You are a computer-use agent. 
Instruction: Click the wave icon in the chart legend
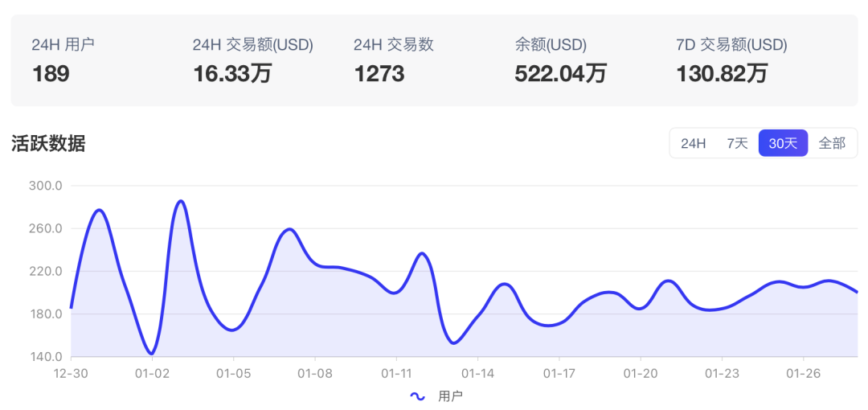coord(417,396)
